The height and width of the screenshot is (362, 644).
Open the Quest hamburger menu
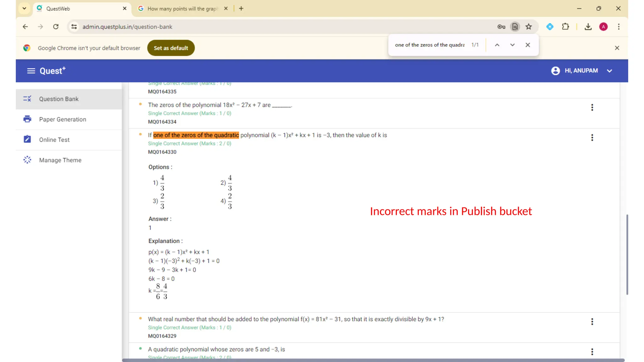point(31,71)
